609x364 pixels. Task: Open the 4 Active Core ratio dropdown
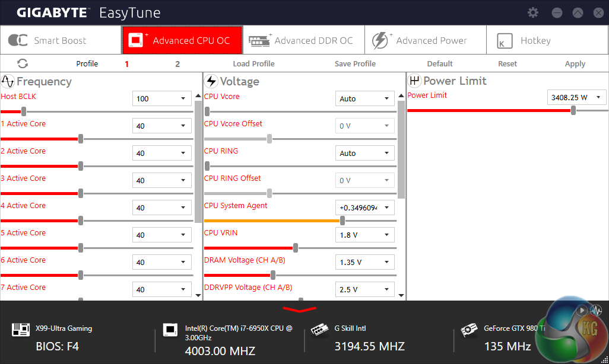[162, 207]
